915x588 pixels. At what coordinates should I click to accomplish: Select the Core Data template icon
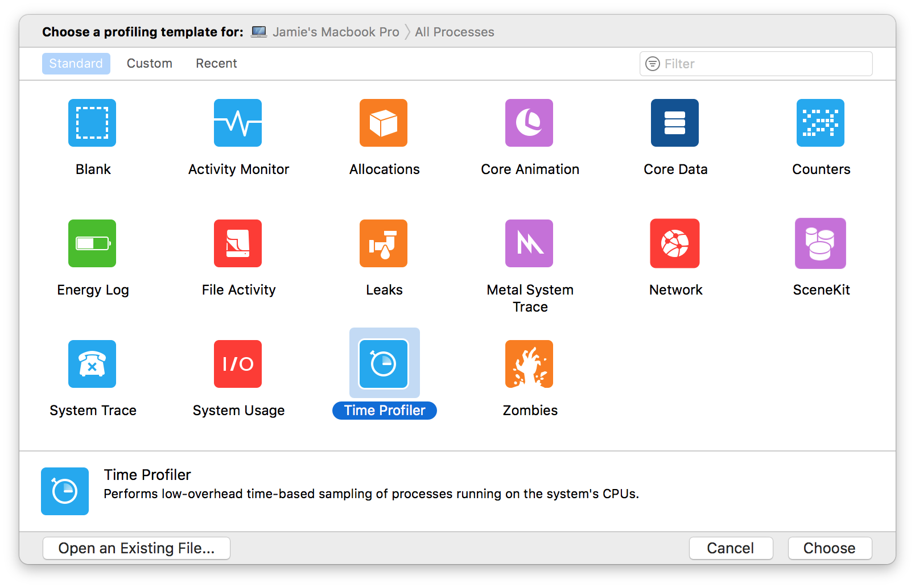tap(675, 123)
